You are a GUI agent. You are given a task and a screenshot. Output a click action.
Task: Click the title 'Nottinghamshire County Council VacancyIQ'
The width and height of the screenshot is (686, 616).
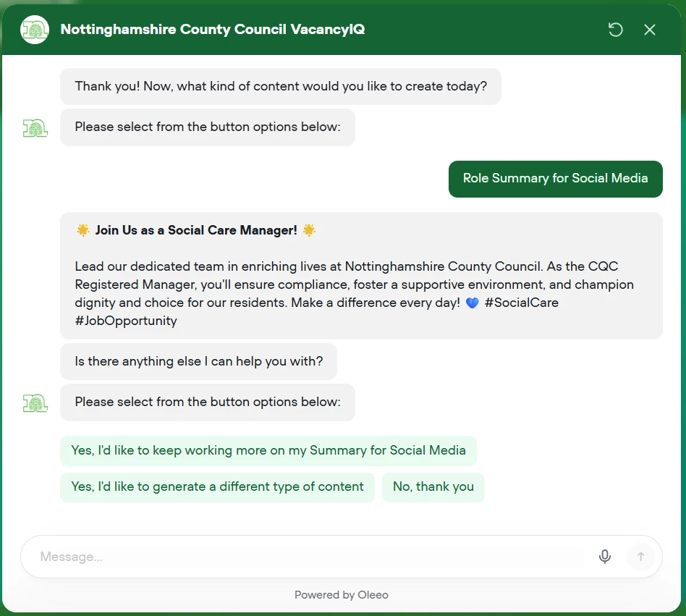click(x=213, y=29)
